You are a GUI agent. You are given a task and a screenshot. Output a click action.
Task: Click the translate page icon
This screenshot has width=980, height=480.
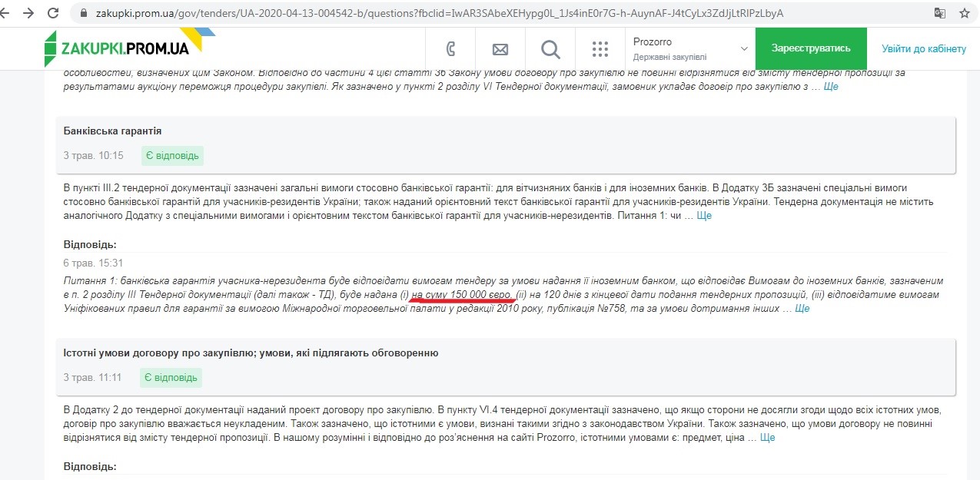tap(939, 13)
